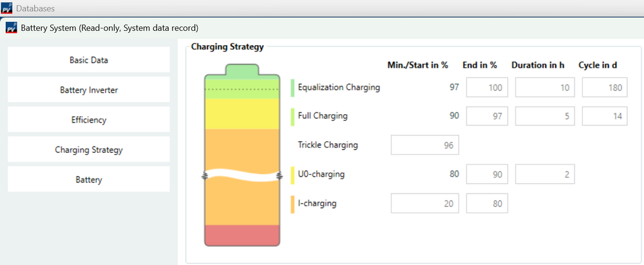
Task: Click the battery diagram graphic
Action: pyautogui.click(x=242, y=155)
